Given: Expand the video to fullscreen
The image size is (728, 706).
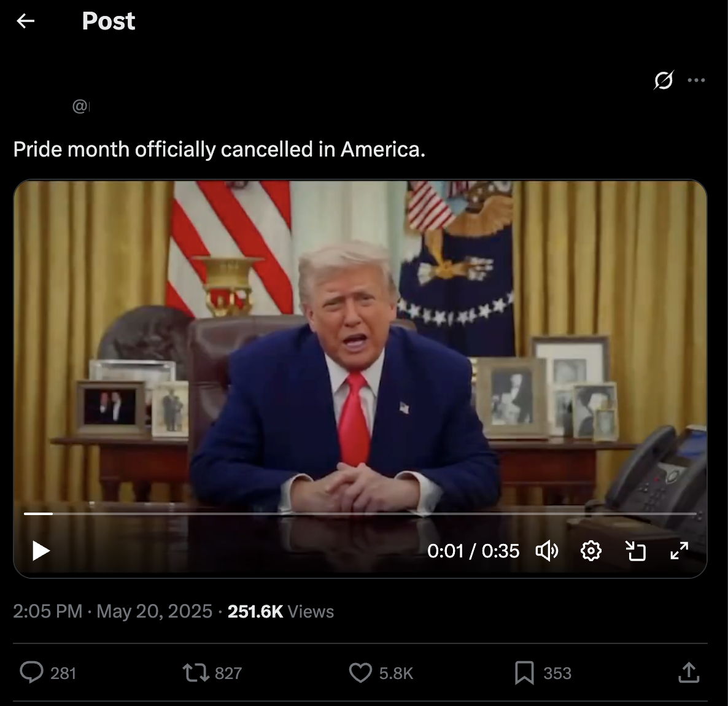Looking at the screenshot, I should (x=680, y=551).
